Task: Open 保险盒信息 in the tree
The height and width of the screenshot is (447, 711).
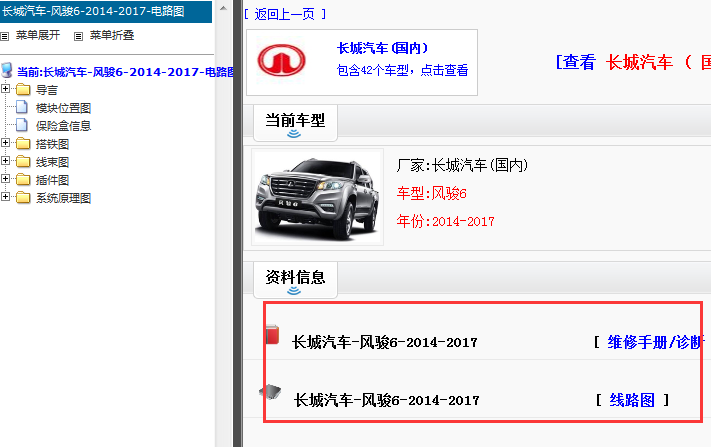Action: point(63,126)
